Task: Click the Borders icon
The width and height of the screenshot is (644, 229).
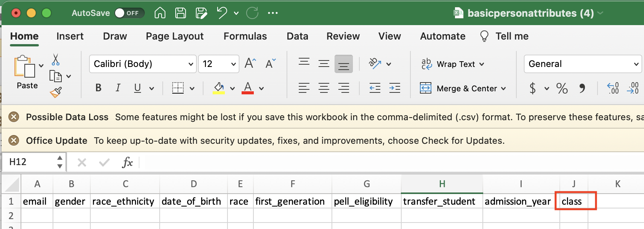Action: pyautogui.click(x=178, y=88)
